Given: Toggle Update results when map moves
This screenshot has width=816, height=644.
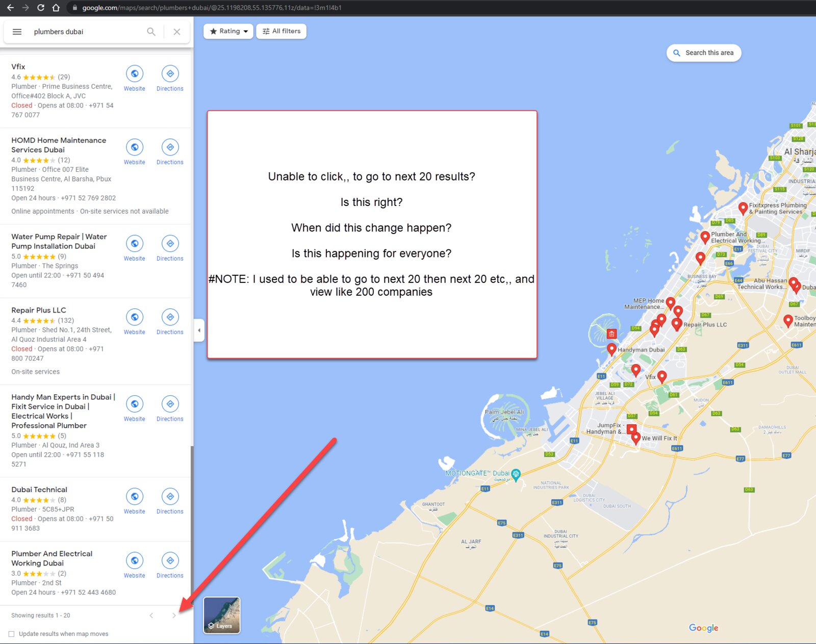Looking at the screenshot, I should 11,634.
